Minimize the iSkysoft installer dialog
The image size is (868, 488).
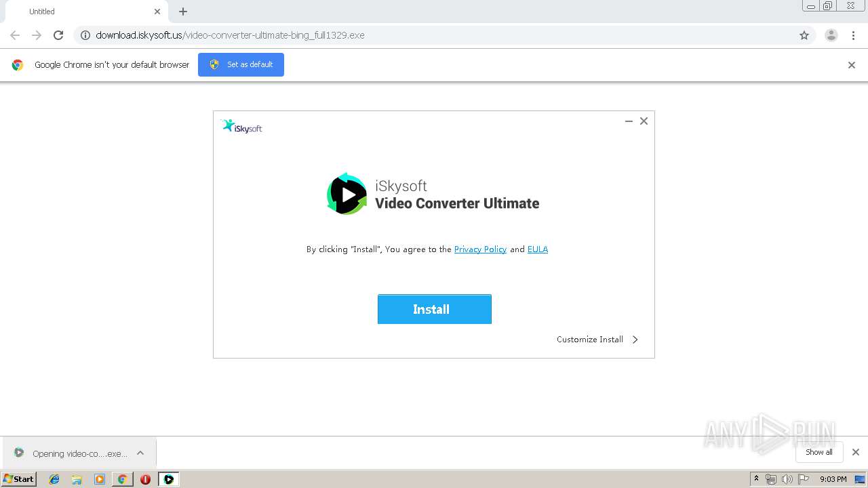[x=629, y=121]
